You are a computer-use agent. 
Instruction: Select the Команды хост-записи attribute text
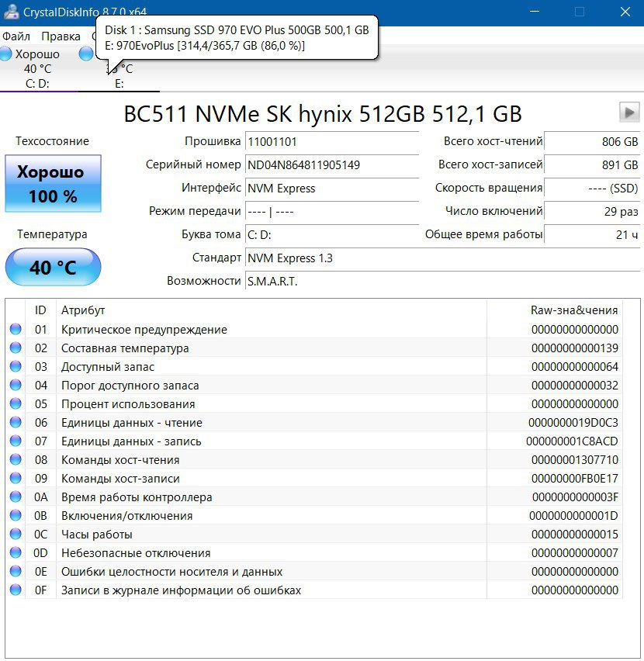point(120,479)
